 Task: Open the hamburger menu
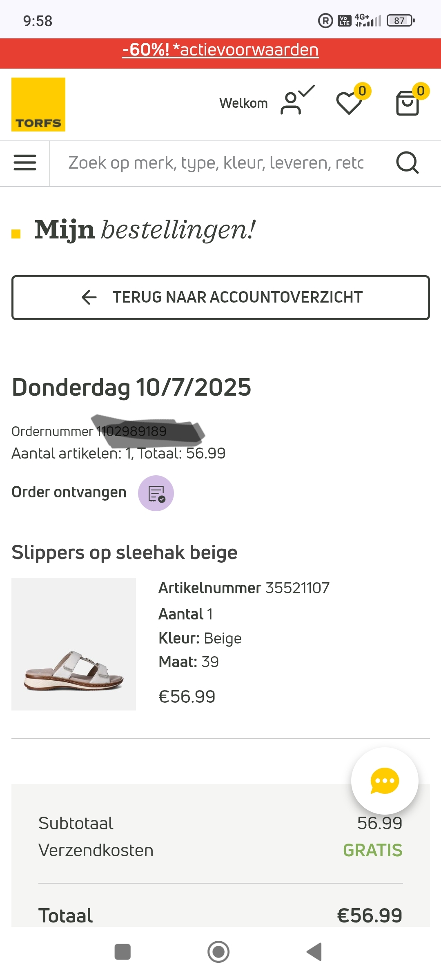click(x=25, y=163)
